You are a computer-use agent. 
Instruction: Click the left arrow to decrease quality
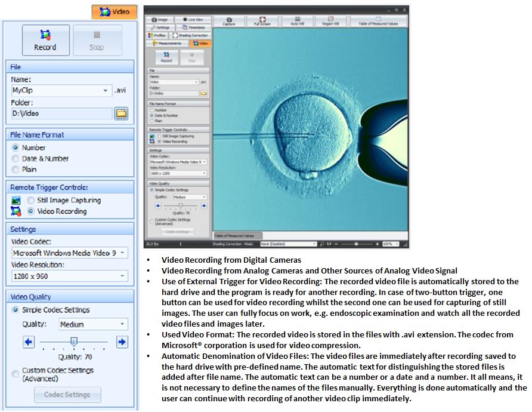[x=28, y=342]
